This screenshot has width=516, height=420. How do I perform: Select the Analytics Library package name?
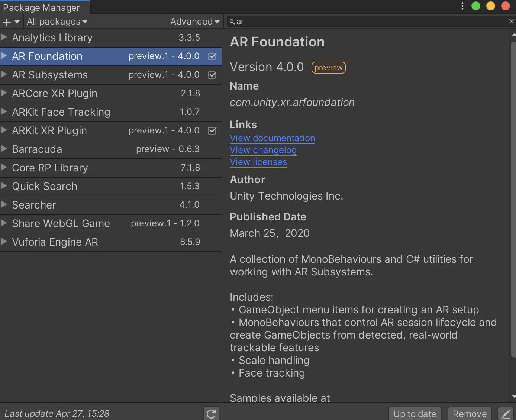pos(52,38)
